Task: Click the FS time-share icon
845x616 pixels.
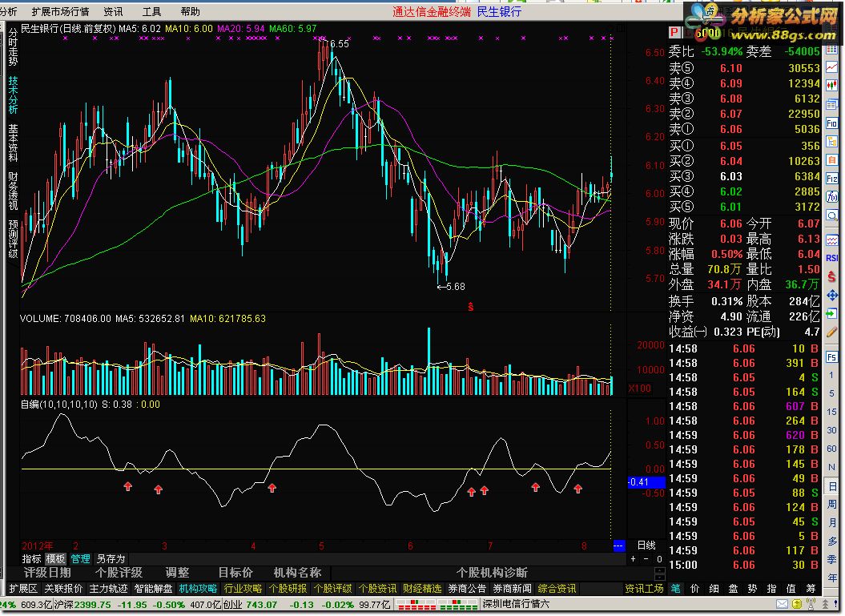Action: (832, 356)
